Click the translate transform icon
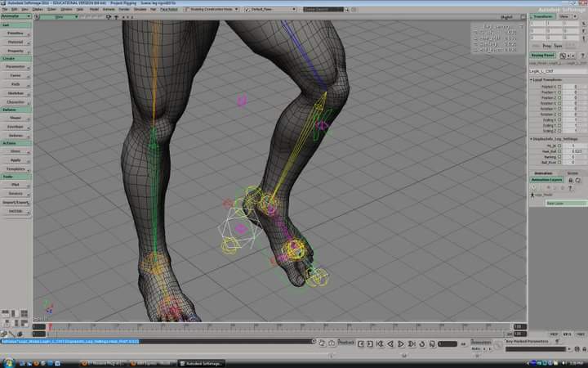This screenshot has width=588, height=368. click(583, 38)
